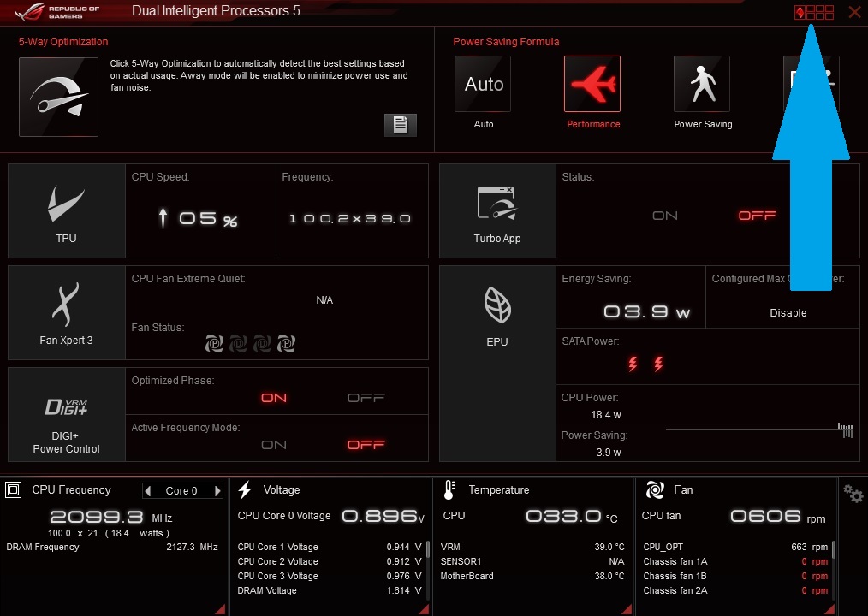
Task: Select the CPU Core 1 Voltage row
Action: point(330,548)
